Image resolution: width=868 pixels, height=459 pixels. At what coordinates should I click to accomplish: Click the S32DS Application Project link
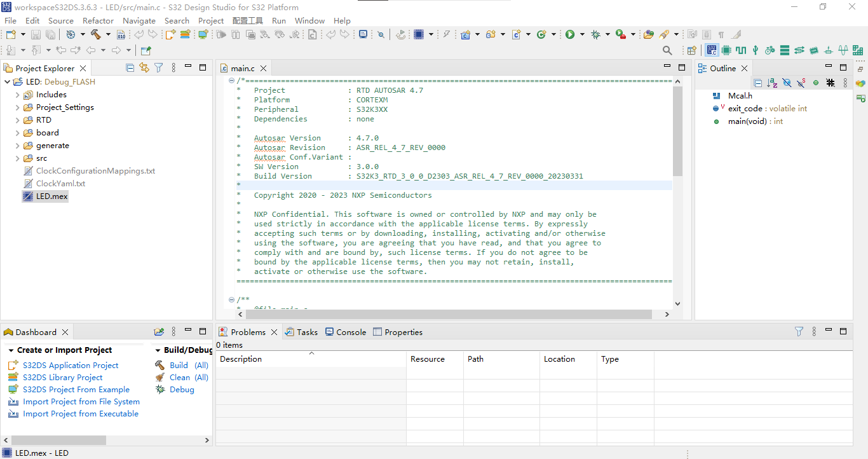click(71, 366)
